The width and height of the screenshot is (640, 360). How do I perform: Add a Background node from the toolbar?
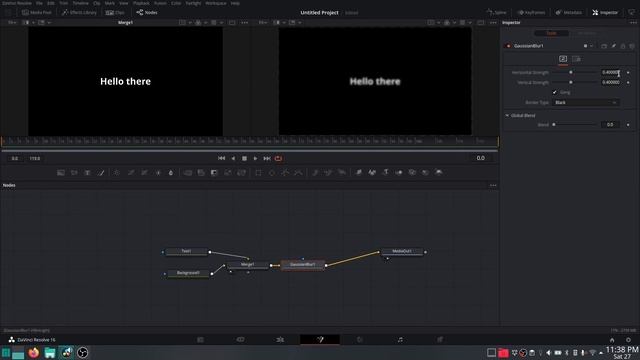click(x=61, y=173)
